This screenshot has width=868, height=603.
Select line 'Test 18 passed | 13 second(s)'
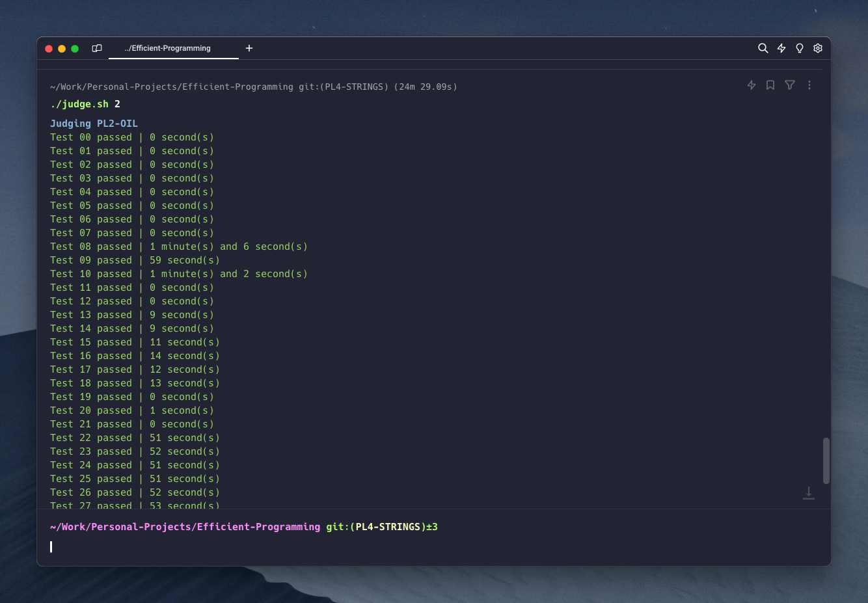click(x=135, y=383)
